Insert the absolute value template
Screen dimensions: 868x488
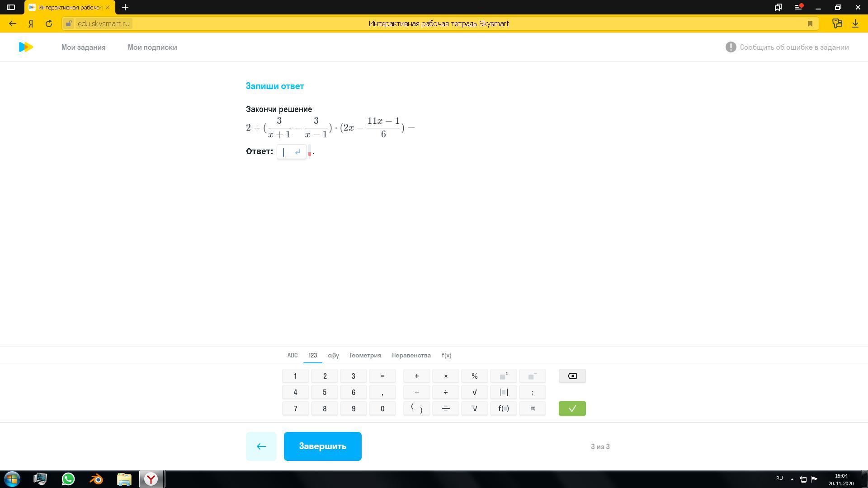[503, 392]
